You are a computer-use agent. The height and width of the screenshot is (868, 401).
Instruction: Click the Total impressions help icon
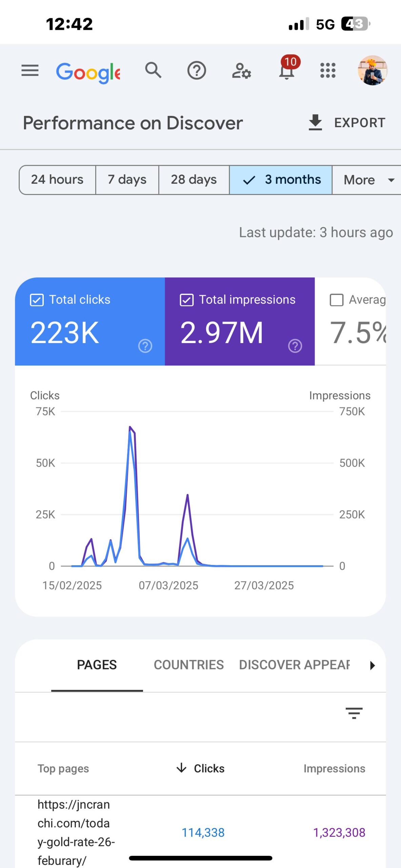295,346
